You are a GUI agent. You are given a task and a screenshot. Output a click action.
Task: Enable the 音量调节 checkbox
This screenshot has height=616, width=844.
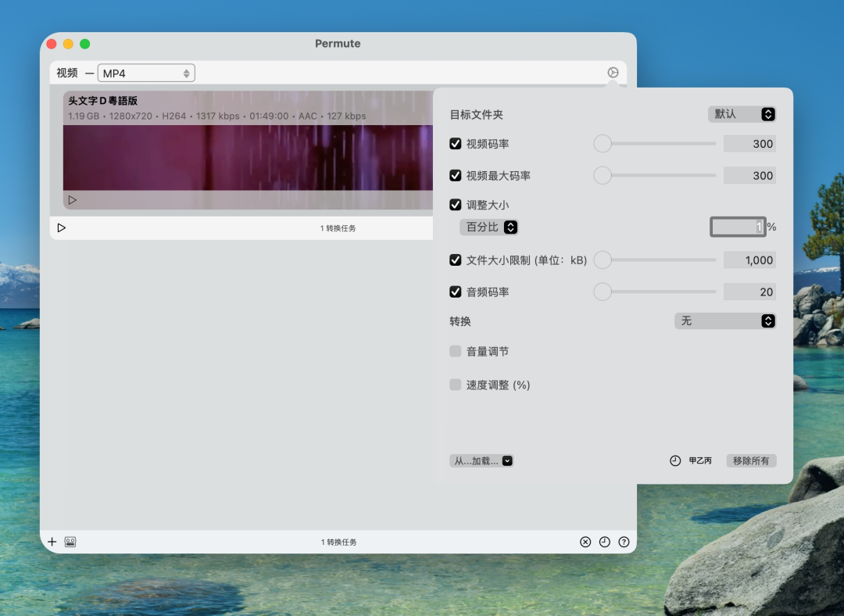456,351
